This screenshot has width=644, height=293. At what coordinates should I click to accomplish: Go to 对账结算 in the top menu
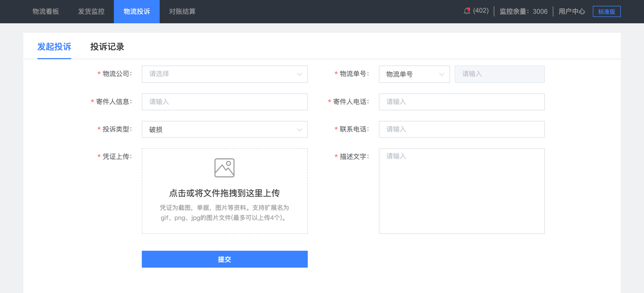click(182, 12)
